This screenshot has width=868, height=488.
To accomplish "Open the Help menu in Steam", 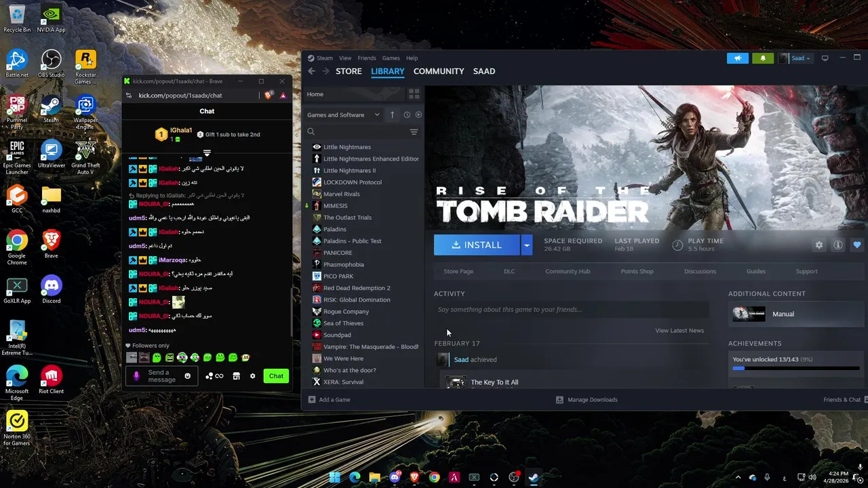I will click(412, 58).
